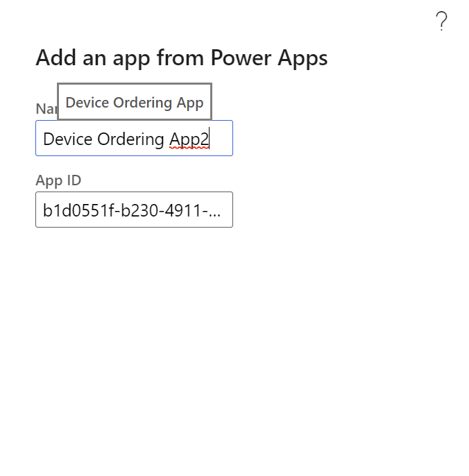
Task: Click the misspelled word App2 in Name field
Action: click(189, 139)
